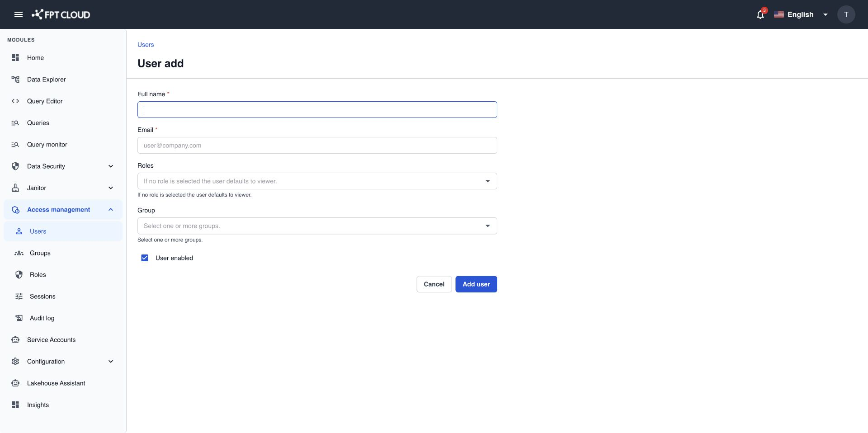This screenshot has height=433, width=868.
Task: Click the Audit log icon
Action: click(19, 318)
